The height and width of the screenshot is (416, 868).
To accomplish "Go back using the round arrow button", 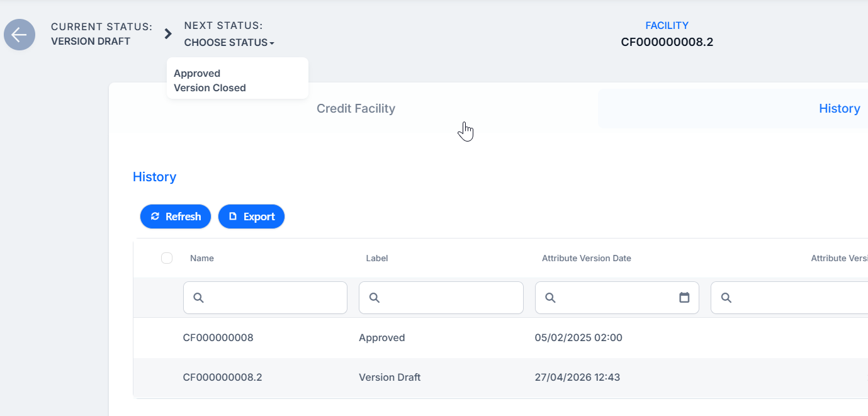I will point(20,35).
